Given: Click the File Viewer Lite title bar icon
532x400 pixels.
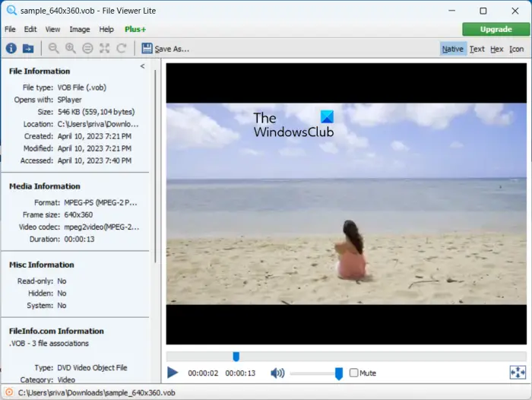Looking at the screenshot, I should pyautogui.click(x=11, y=11).
